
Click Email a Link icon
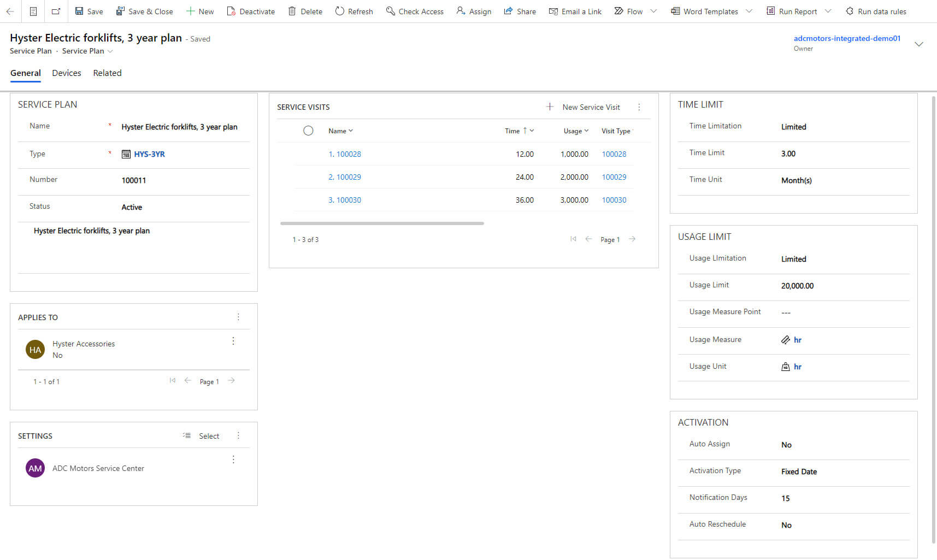[x=553, y=11]
